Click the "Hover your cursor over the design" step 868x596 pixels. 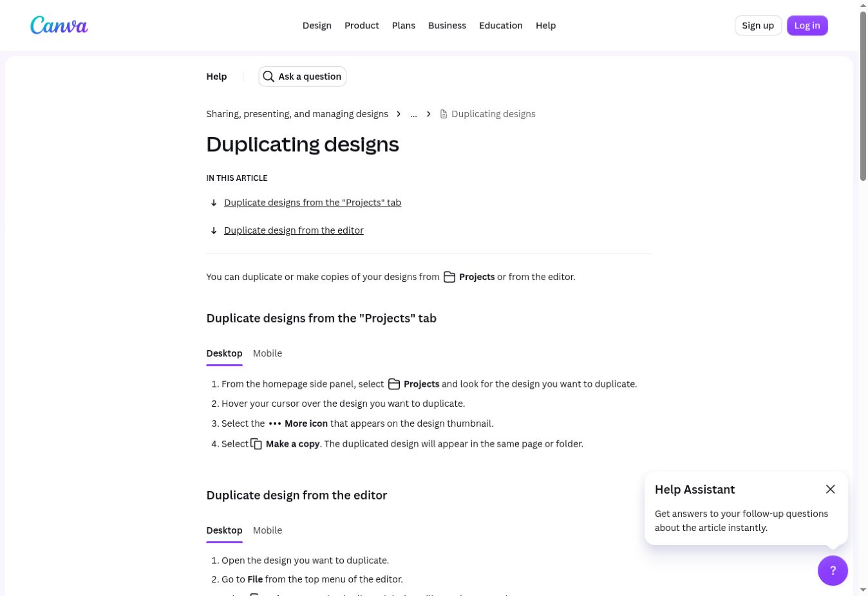[343, 404]
